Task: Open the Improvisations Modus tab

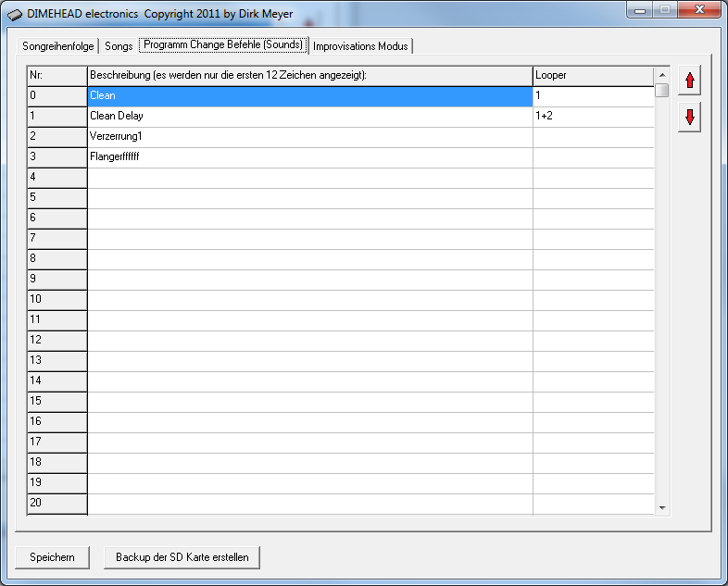Action: pos(360,46)
